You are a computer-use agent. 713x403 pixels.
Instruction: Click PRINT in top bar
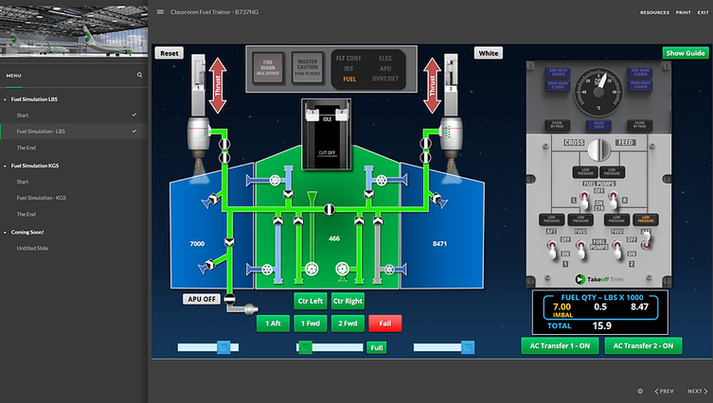pyautogui.click(x=683, y=12)
